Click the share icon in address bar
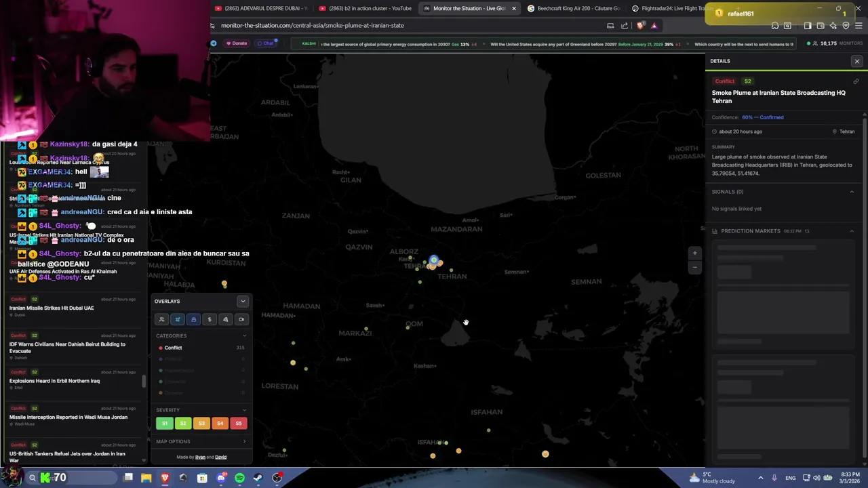868x488 pixels. [625, 26]
